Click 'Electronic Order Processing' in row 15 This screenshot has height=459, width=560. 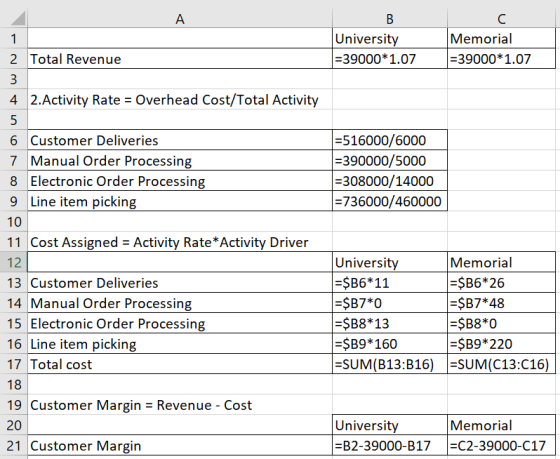180,324
